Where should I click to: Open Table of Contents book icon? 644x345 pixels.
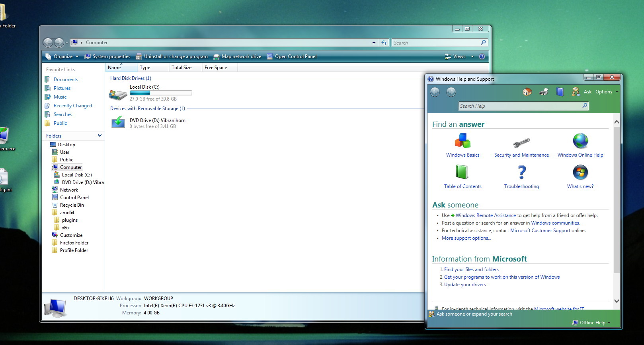click(x=462, y=172)
